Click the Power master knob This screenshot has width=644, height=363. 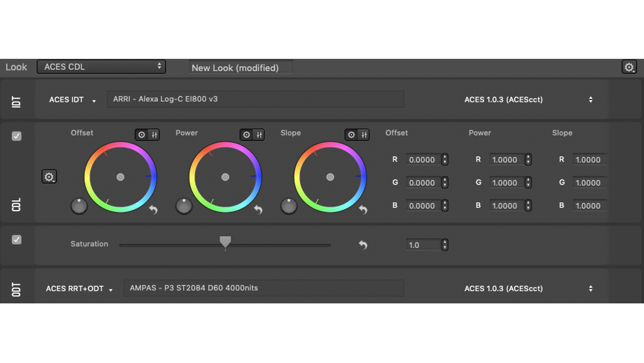tap(184, 206)
